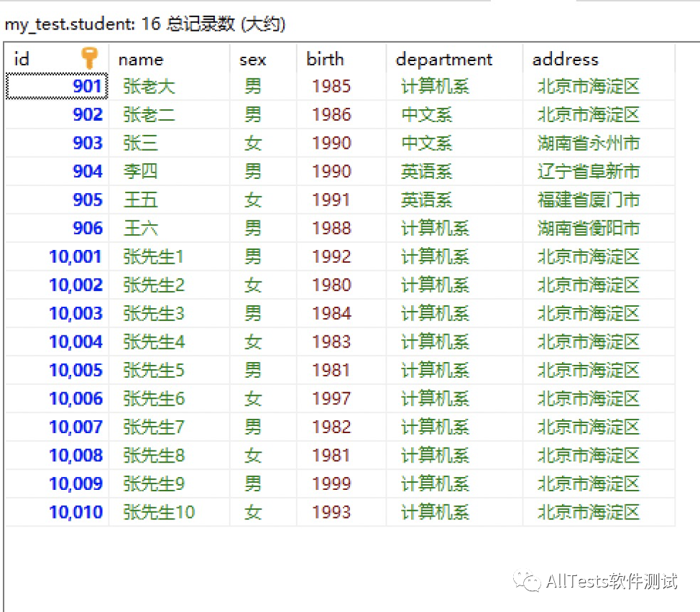Click address cell 福建省厦门市

coord(599,200)
